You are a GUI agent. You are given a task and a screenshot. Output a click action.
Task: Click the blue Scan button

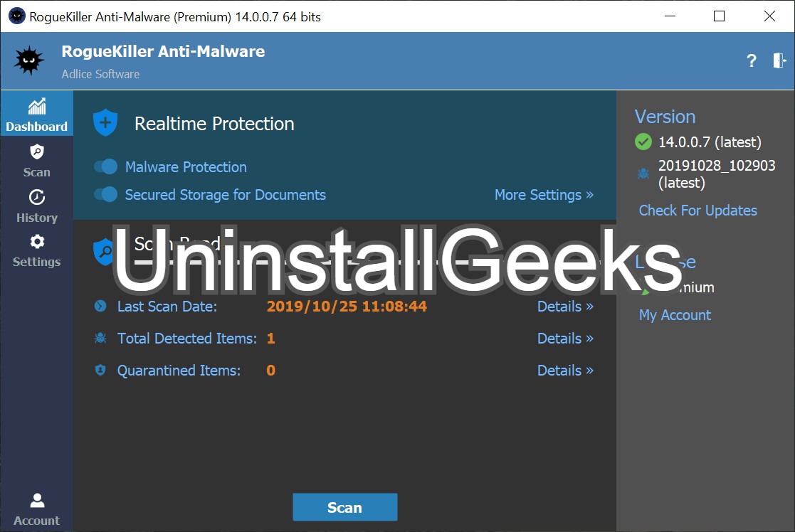point(344,507)
